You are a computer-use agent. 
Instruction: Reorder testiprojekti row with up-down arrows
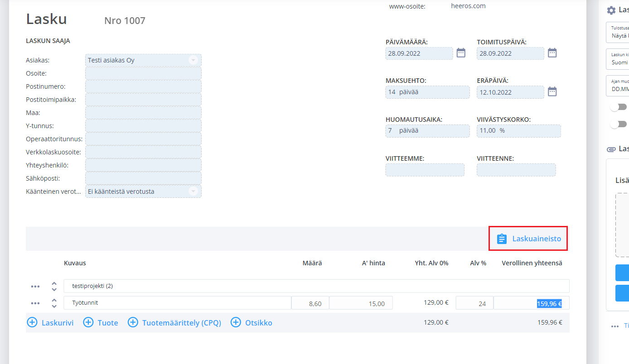click(x=54, y=287)
